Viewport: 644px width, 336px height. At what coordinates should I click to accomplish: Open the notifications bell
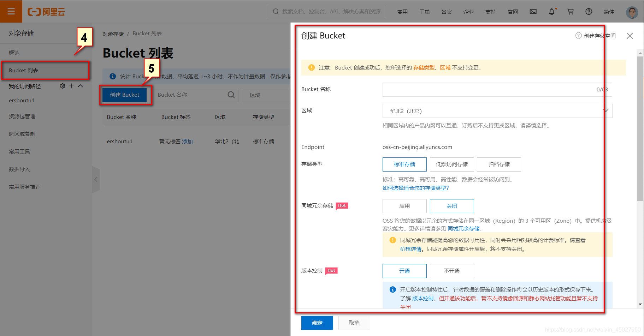point(552,12)
